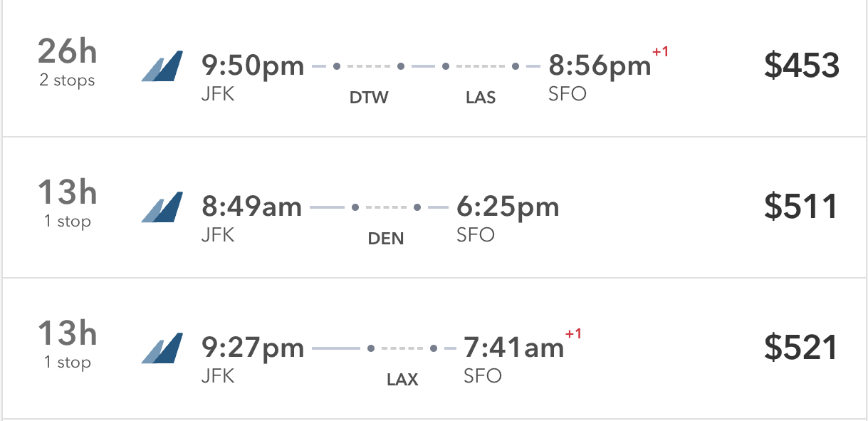The height and width of the screenshot is (421, 868).
Task: Click the +1 day indicator beside 8:56pm
Action: 661,52
